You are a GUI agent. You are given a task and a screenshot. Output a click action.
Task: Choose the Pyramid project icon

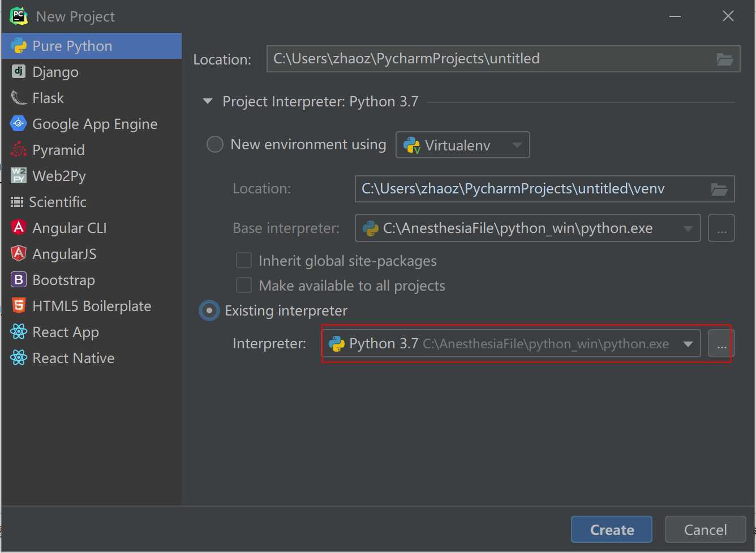coord(19,149)
